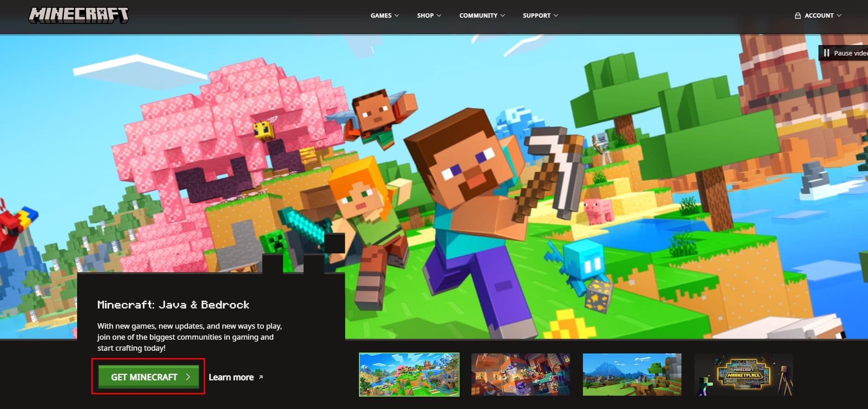This screenshot has height=409, width=868.
Task: Open the Games menu
Action: (x=385, y=16)
